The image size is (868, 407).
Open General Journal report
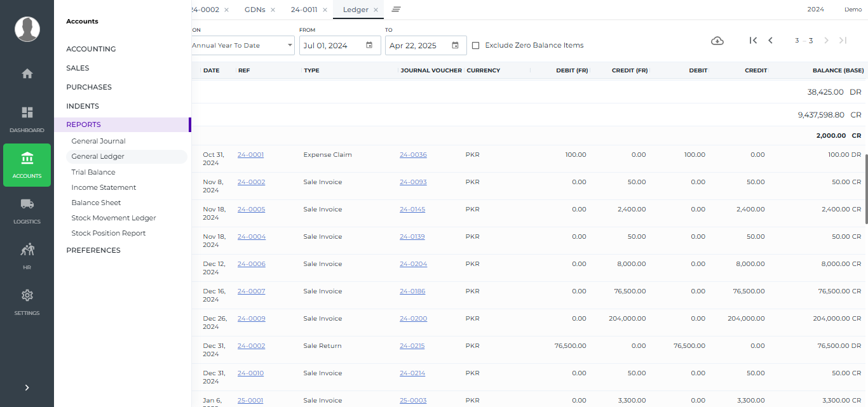[98, 141]
